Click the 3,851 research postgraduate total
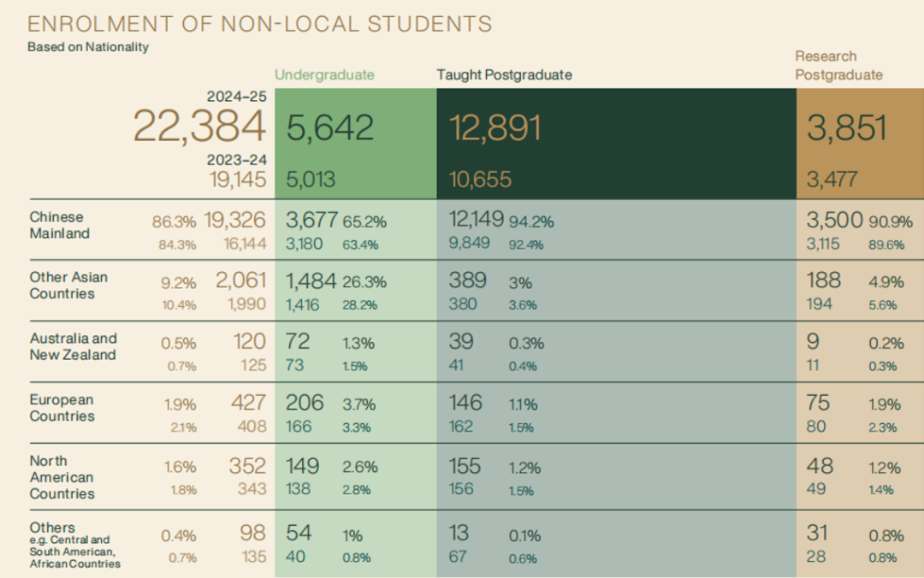The width and height of the screenshot is (924, 578). (846, 128)
